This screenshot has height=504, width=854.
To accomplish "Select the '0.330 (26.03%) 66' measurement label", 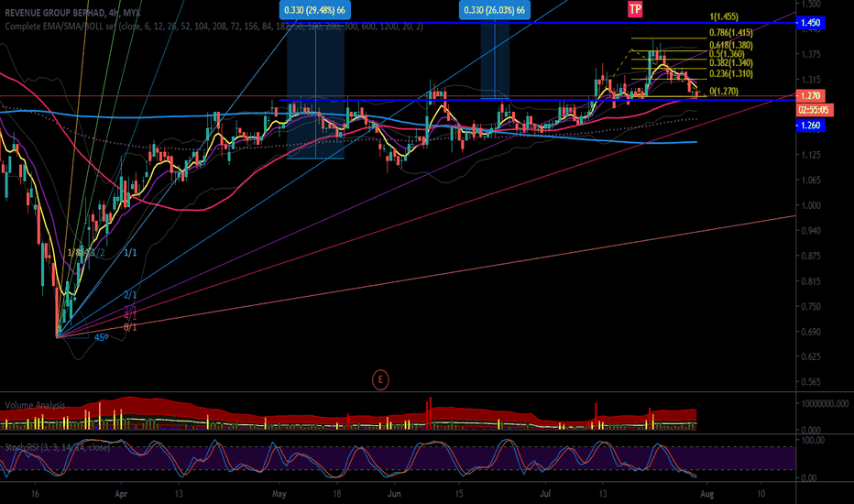I will (494, 10).
